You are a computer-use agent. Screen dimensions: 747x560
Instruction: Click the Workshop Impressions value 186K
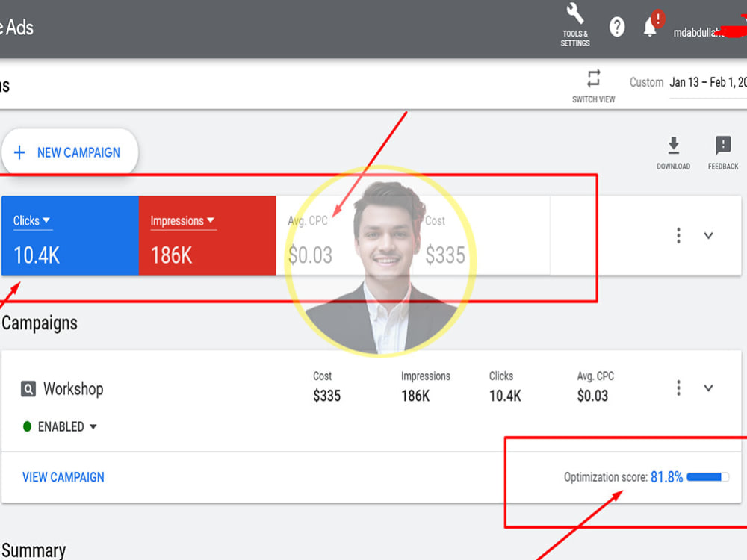(415, 396)
